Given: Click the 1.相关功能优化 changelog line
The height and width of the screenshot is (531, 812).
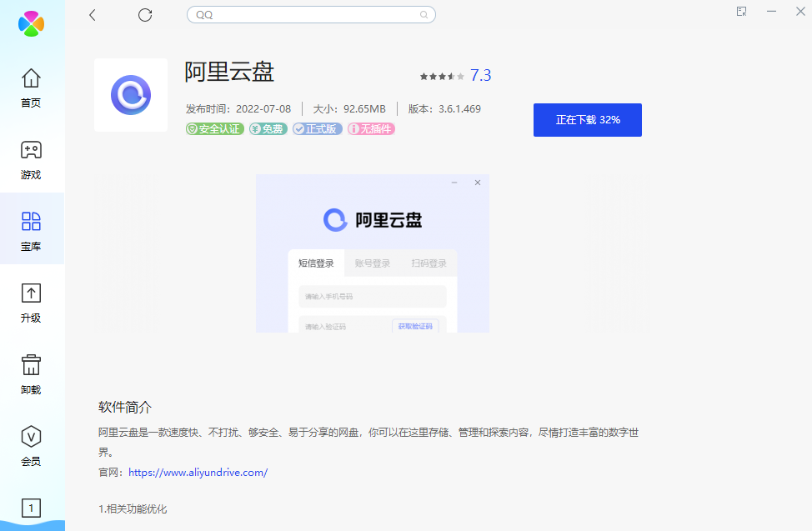Looking at the screenshot, I should 133,509.
